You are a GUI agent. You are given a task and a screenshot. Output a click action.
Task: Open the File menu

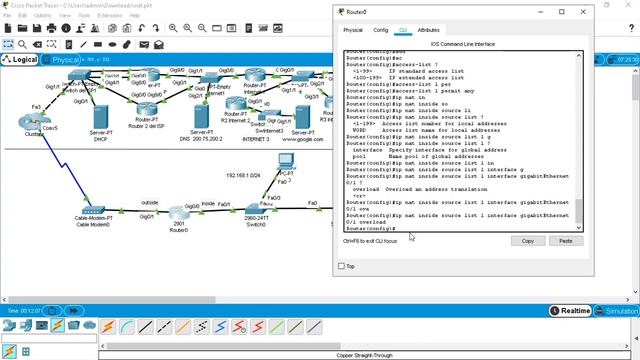coord(7,16)
